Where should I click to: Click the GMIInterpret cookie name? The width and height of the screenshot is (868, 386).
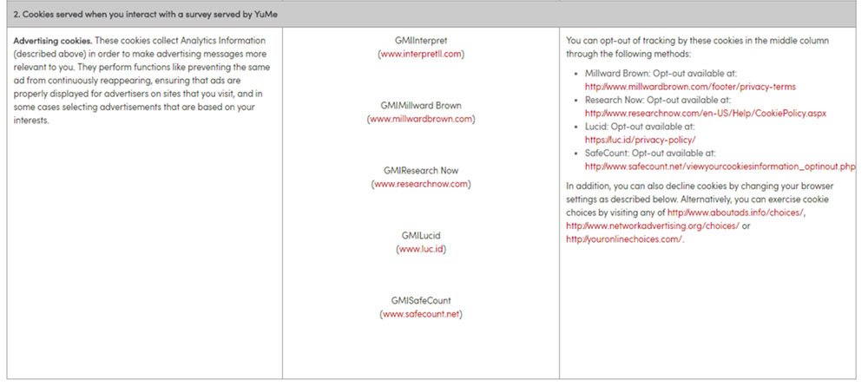(x=421, y=41)
